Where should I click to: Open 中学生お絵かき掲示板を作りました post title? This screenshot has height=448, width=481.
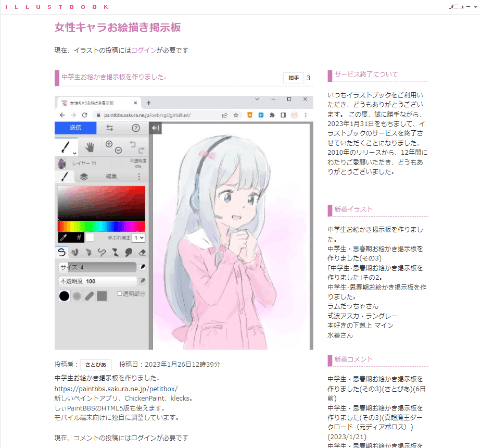point(114,77)
